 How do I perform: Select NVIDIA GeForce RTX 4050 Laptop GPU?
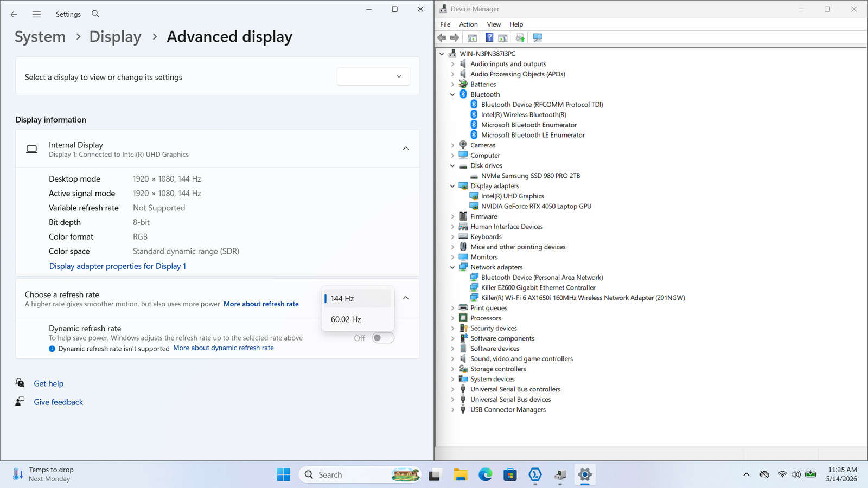click(x=536, y=207)
